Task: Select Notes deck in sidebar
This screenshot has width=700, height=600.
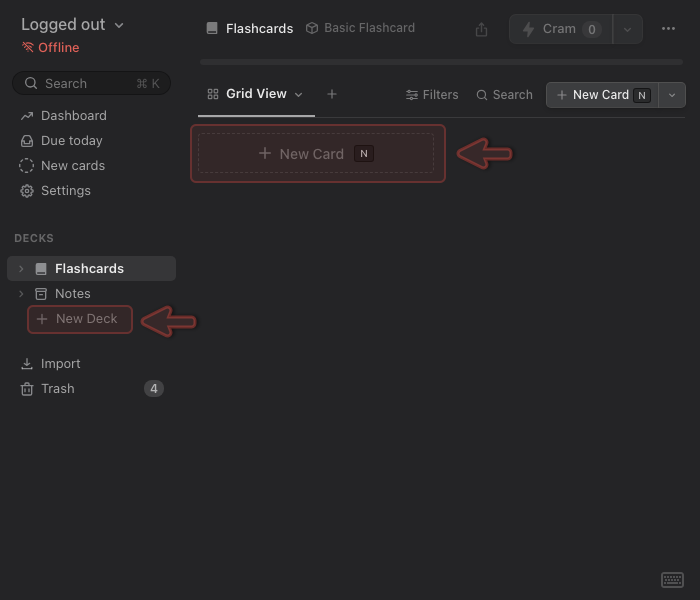Action: click(72, 294)
